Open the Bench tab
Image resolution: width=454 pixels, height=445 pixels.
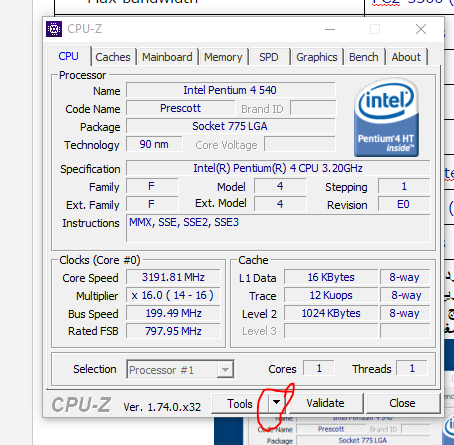pyautogui.click(x=364, y=57)
